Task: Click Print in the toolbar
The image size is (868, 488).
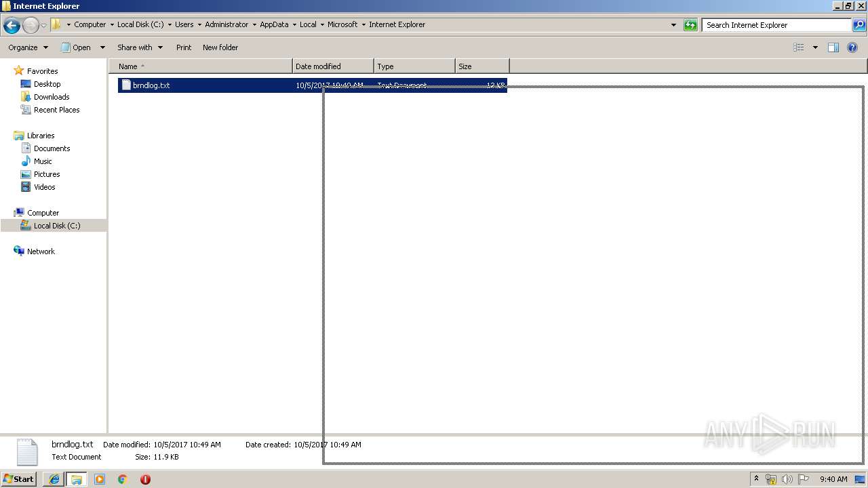Action: 184,47
